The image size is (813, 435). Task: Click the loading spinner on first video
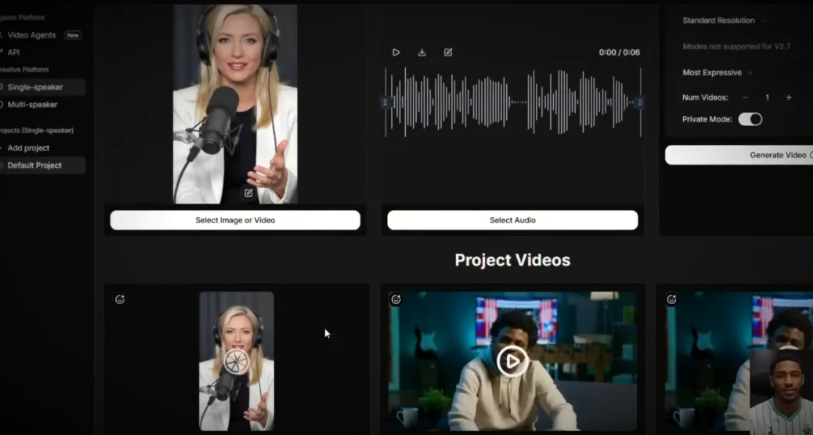coord(236,361)
